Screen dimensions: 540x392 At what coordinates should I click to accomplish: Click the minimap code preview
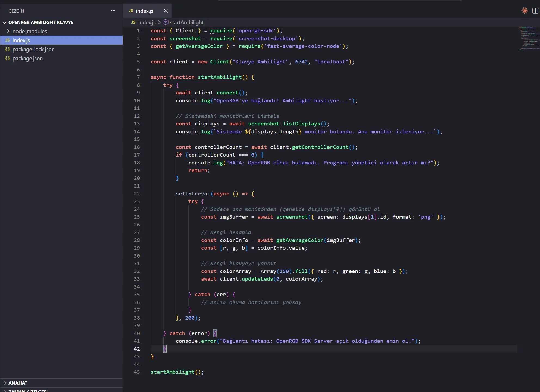pos(529,39)
